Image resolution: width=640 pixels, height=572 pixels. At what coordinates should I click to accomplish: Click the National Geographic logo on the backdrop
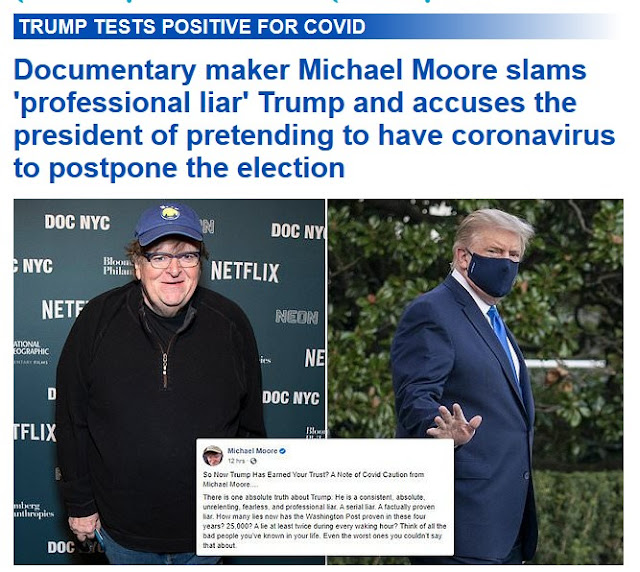[31, 352]
